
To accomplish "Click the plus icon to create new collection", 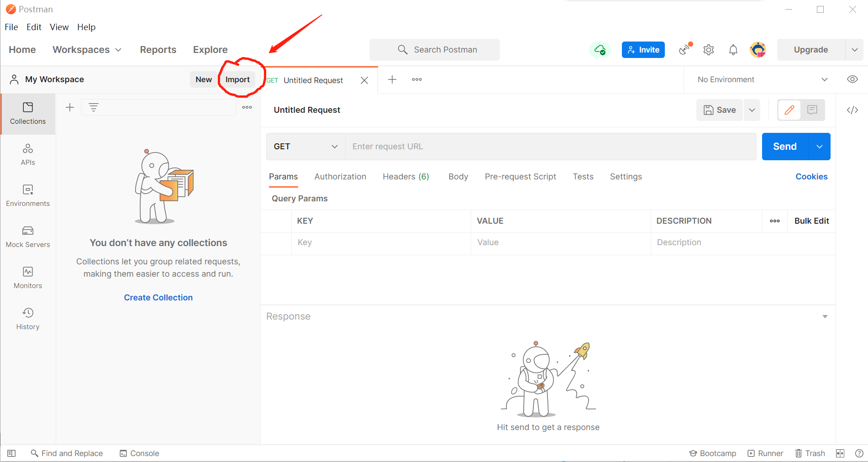I will click(x=70, y=107).
